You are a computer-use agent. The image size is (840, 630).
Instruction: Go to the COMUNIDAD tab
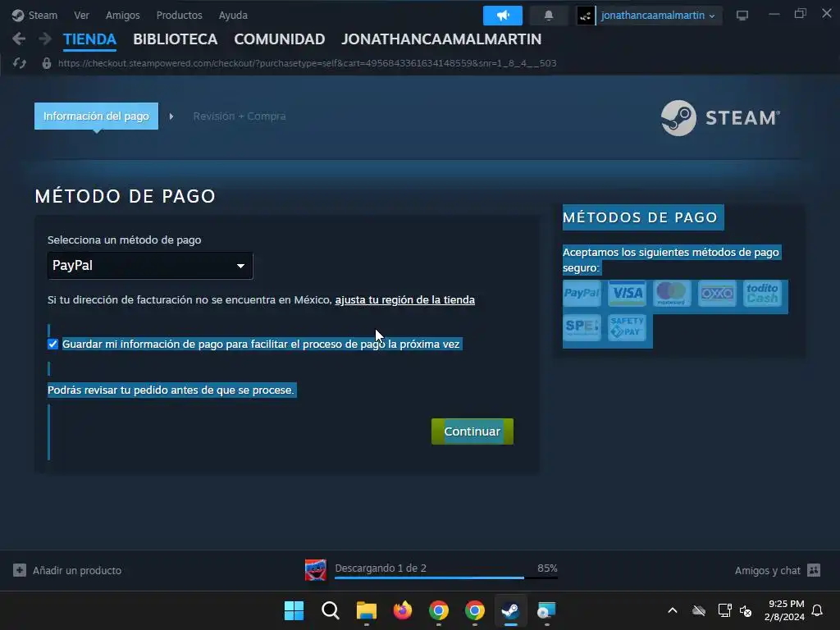click(x=280, y=39)
